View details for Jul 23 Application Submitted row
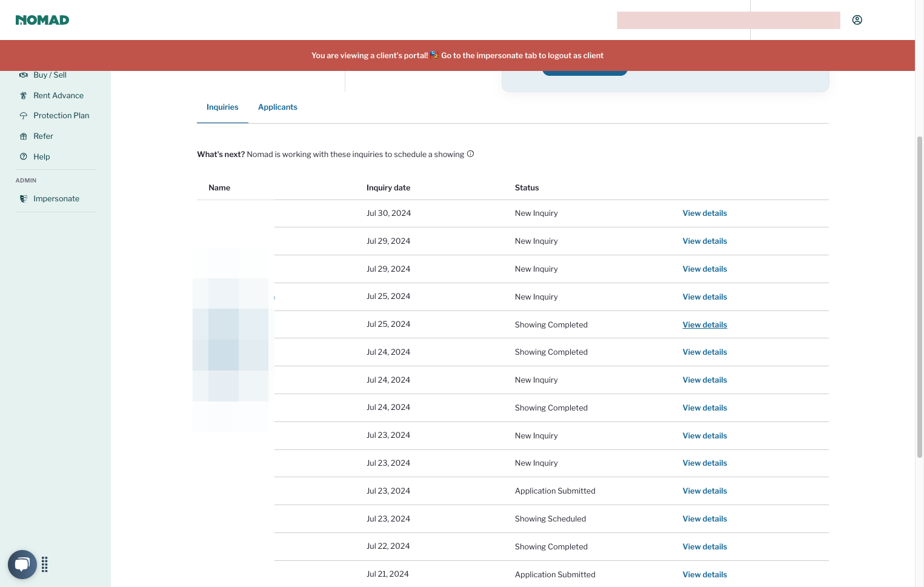 pyautogui.click(x=705, y=491)
